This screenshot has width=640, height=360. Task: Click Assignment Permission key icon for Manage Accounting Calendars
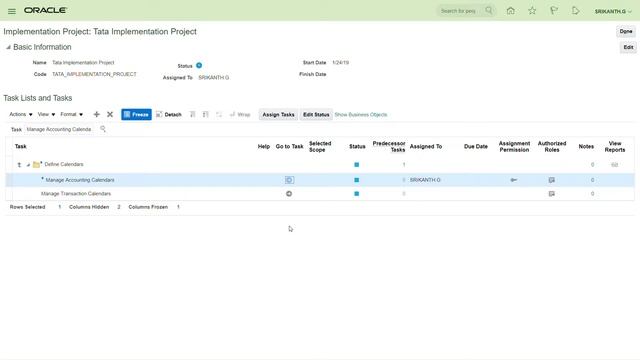click(514, 180)
